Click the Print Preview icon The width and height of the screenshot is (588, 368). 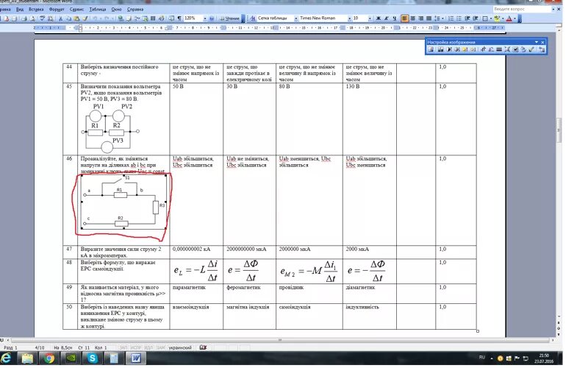click(x=32, y=18)
